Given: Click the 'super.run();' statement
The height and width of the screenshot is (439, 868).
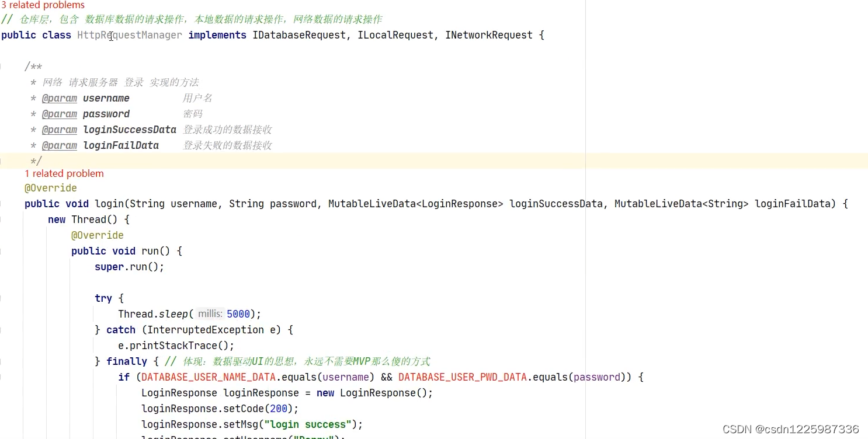Looking at the screenshot, I should tap(130, 267).
